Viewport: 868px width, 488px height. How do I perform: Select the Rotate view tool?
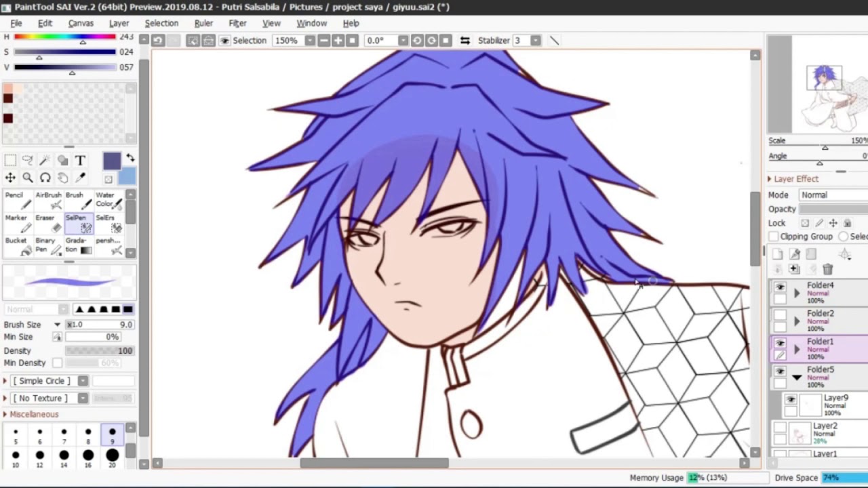(x=45, y=178)
